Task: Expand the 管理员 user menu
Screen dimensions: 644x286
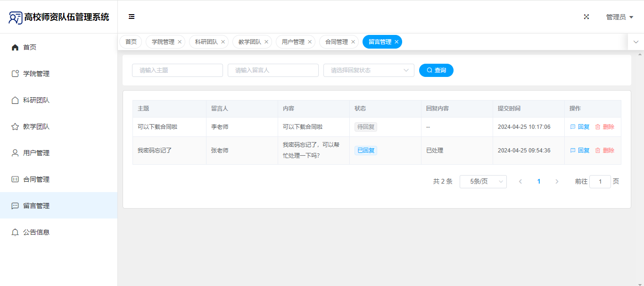Action: click(x=619, y=17)
